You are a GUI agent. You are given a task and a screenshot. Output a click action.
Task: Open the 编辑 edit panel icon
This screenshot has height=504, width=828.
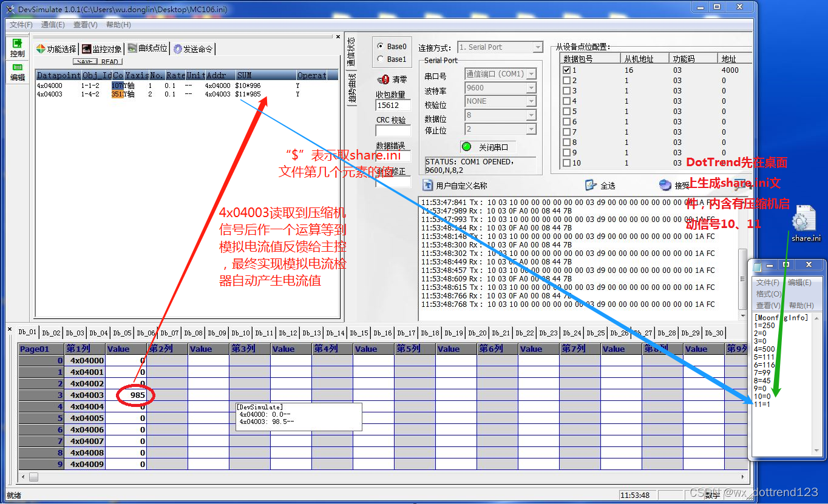[17, 67]
